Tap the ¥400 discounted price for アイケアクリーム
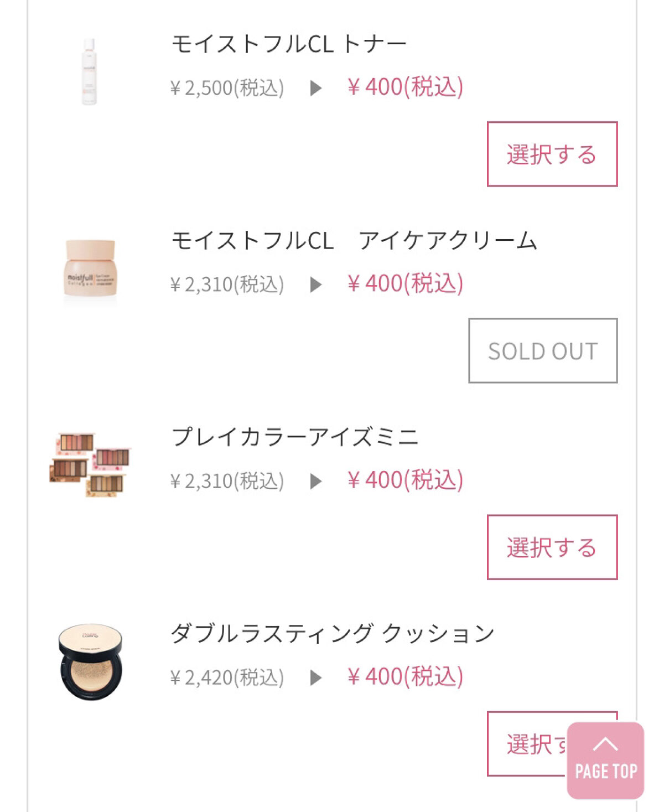The width and height of the screenshot is (664, 812). click(405, 284)
